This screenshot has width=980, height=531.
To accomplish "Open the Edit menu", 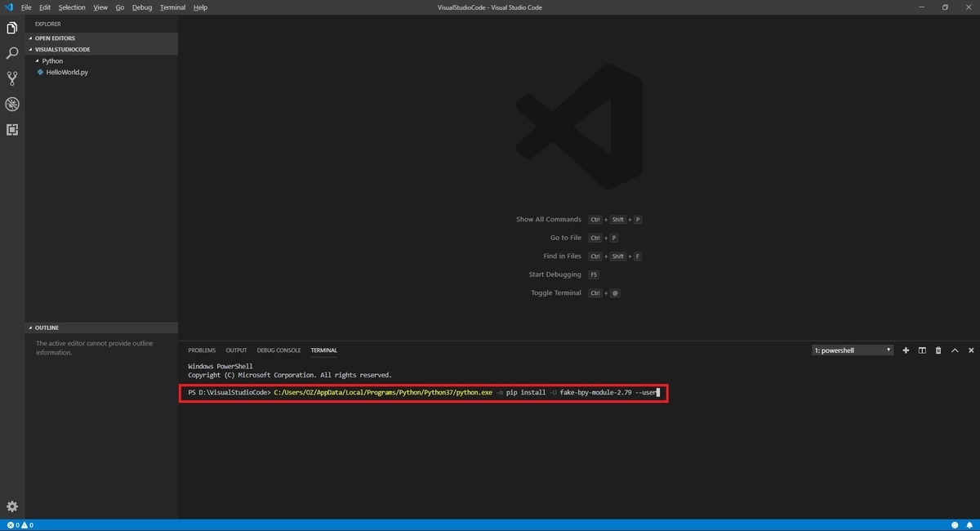I will click(45, 7).
